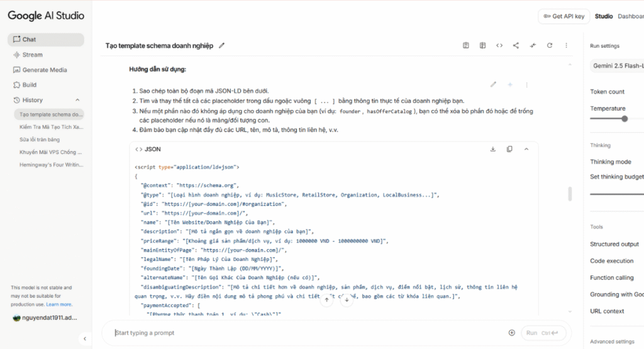
Task: Click the Temperature slider handle
Action: 625,118
